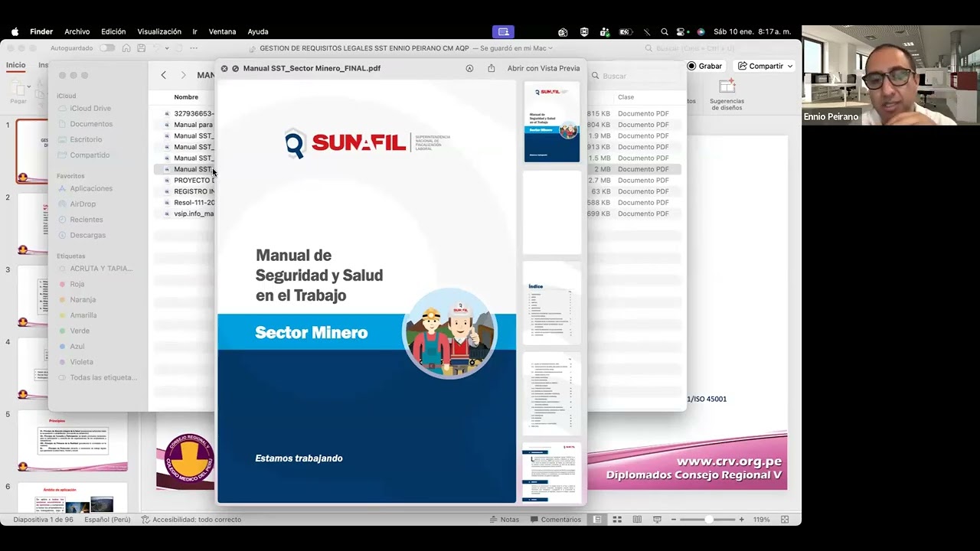Click Abrir con Vista Previa button

point(544,68)
